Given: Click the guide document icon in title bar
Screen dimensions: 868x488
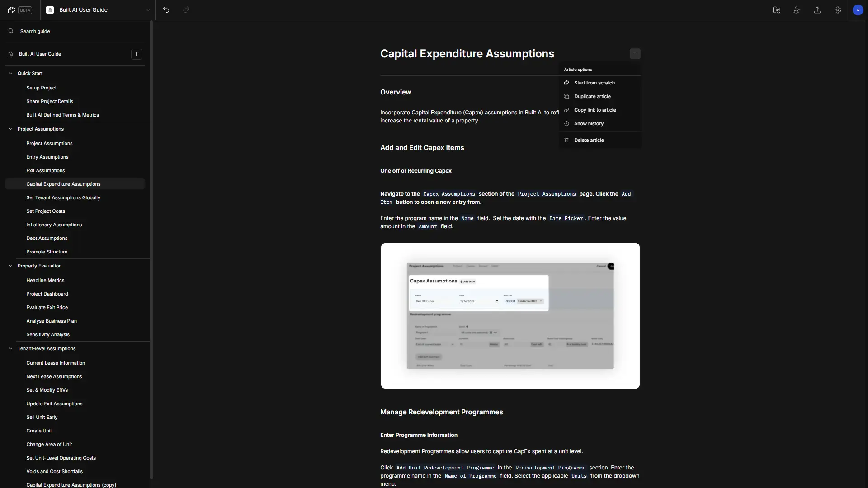Looking at the screenshot, I should tap(50, 10).
